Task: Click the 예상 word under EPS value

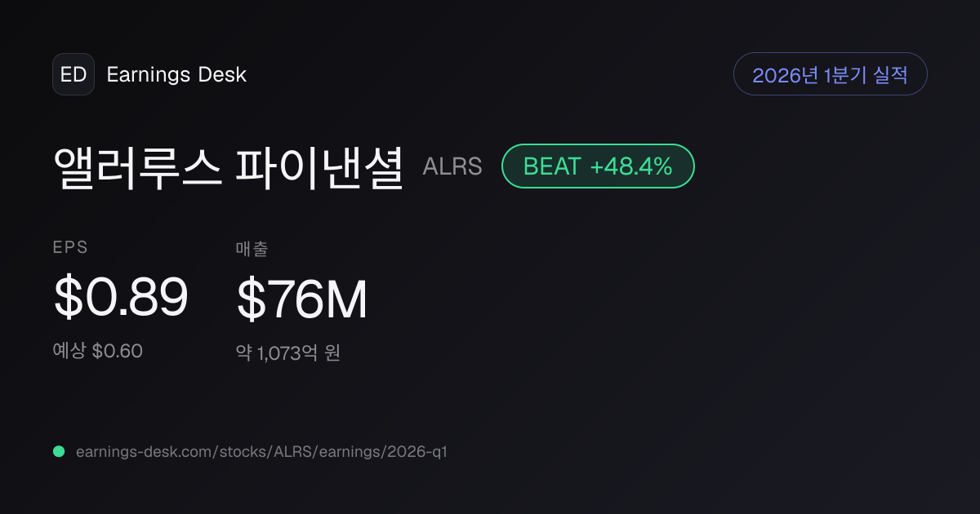Action: [69, 352]
